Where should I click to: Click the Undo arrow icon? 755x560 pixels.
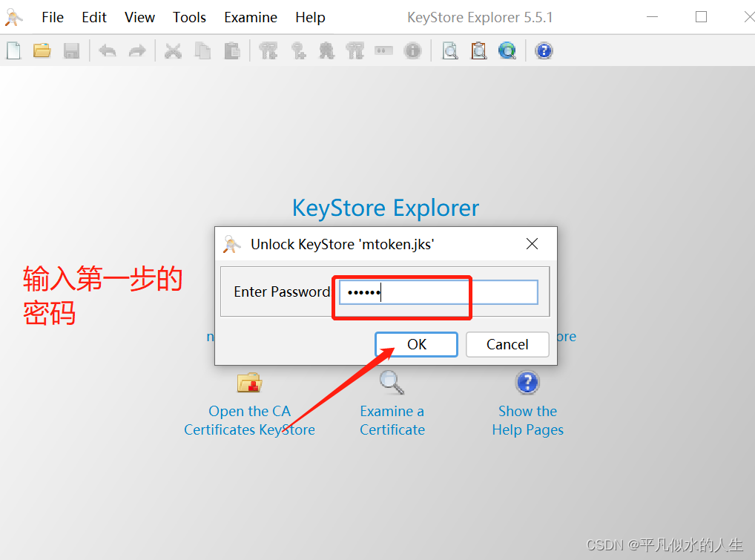pyautogui.click(x=108, y=50)
